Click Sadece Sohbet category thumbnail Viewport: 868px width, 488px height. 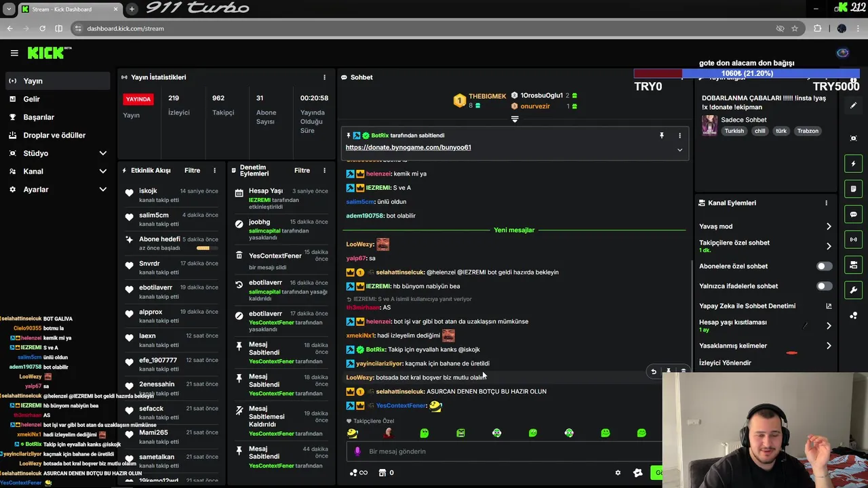coord(709,125)
